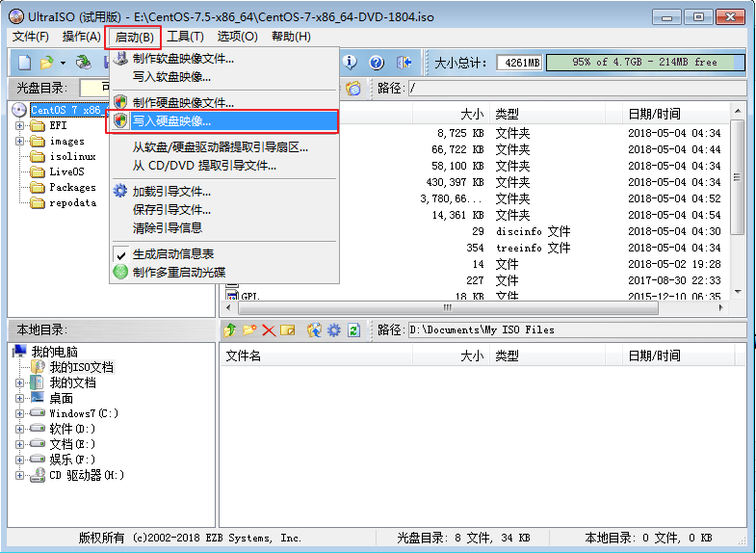756x553 pixels.
Task: Sort local list by 文件名 column header
Action: (x=316, y=356)
